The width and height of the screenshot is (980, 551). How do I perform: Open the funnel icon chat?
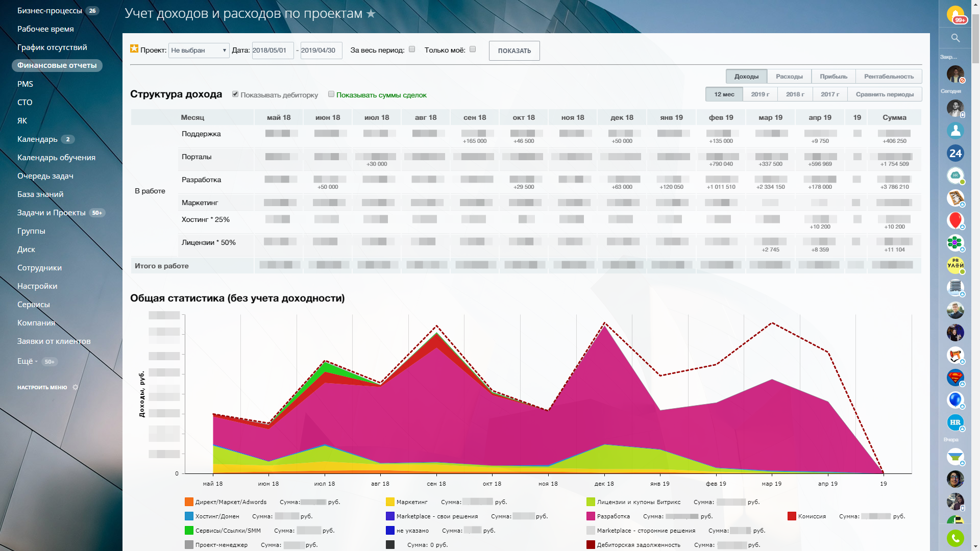tap(955, 457)
